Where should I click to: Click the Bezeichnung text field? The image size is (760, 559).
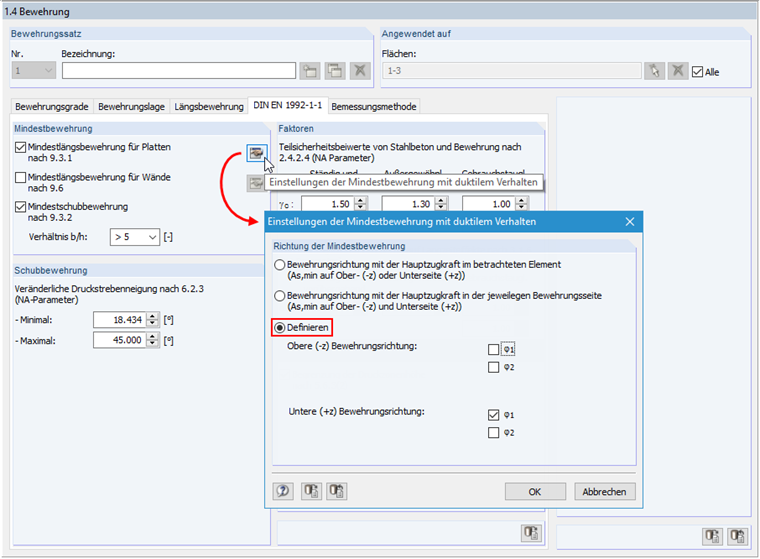(179, 71)
